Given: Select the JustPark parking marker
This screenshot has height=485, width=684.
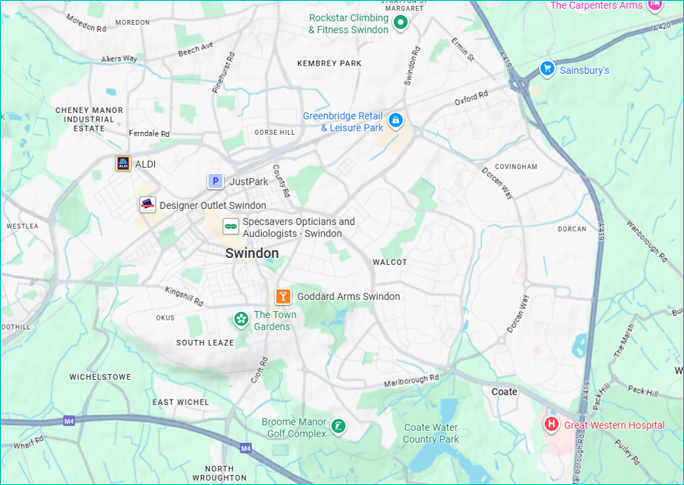Looking at the screenshot, I should tap(215, 181).
